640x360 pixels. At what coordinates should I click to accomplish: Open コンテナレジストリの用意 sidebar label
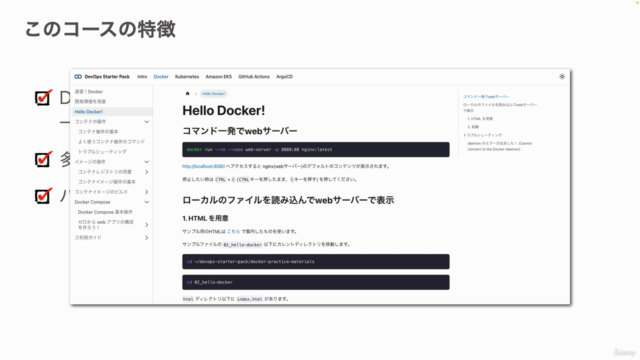[104, 172]
